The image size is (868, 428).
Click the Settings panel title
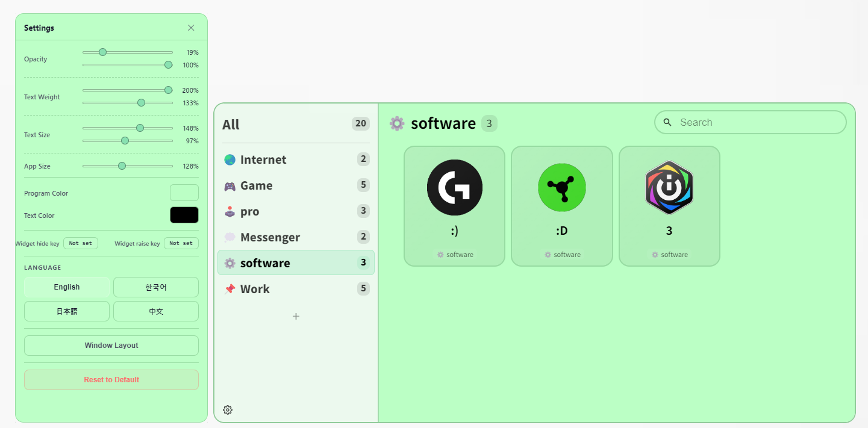coord(39,28)
